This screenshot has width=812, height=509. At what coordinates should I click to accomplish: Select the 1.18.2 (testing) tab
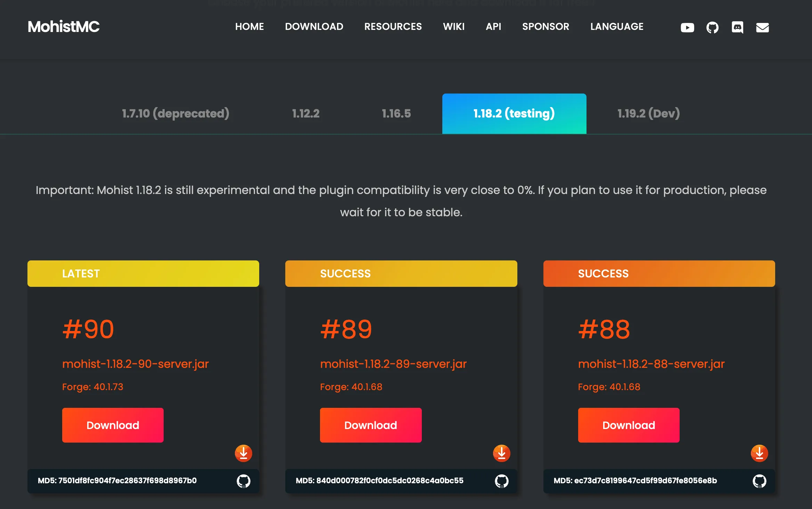pos(514,113)
